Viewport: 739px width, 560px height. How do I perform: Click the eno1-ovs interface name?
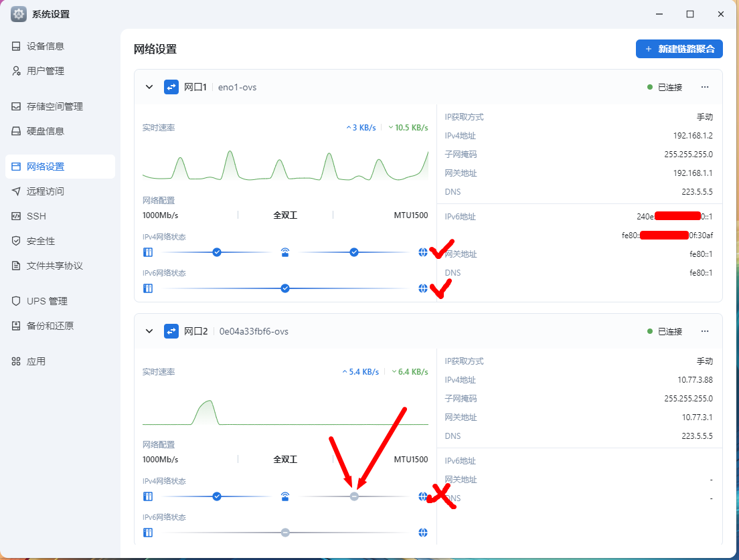pos(237,87)
